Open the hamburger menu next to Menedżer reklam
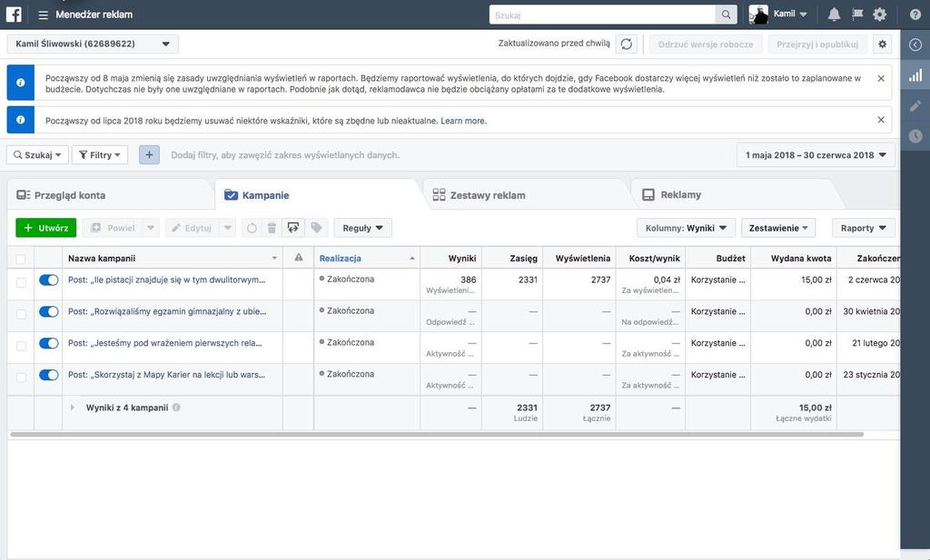This screenshot has width=930, height=560. pyautogui.click(x=43, y=15)
